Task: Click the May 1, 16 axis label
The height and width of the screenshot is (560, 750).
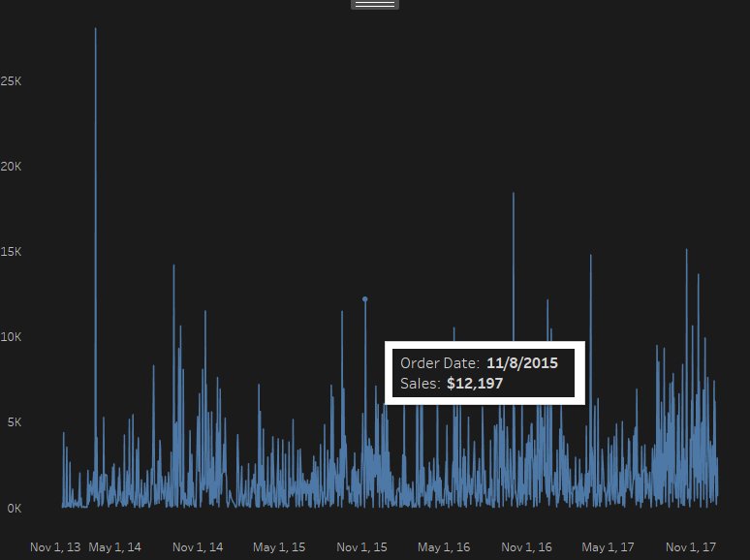Action: 444,547
